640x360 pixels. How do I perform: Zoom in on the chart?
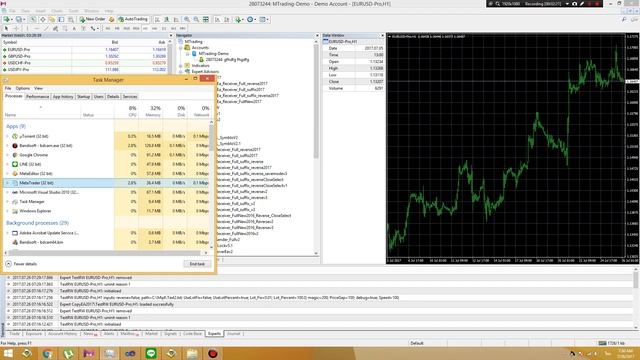point(187,19)
